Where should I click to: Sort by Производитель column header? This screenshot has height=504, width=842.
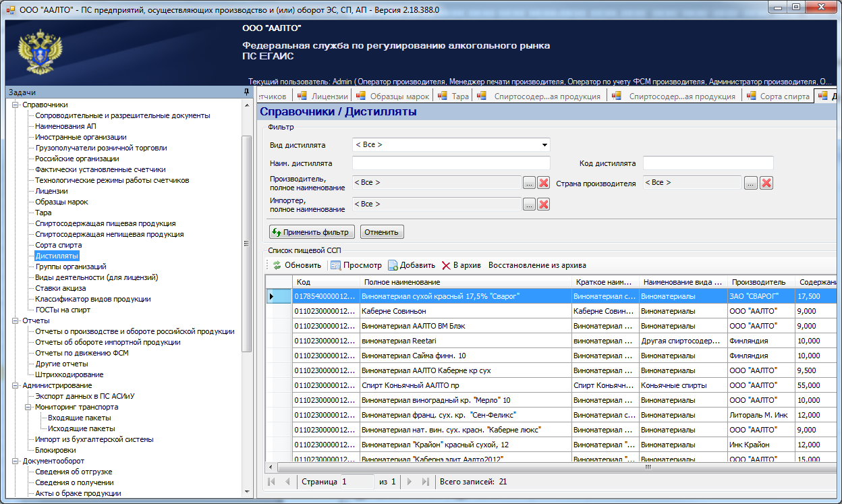(761, 282)
